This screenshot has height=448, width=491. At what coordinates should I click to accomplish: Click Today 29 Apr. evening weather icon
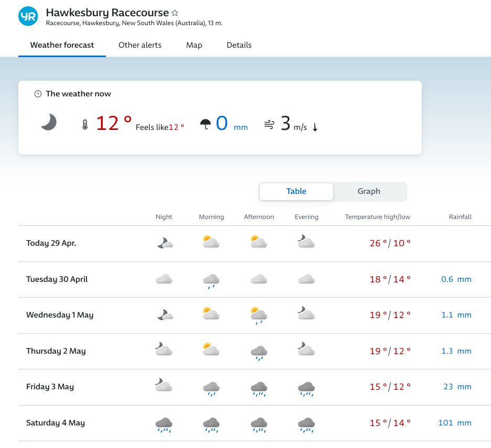pyautogui.click(x=306, y=242)
